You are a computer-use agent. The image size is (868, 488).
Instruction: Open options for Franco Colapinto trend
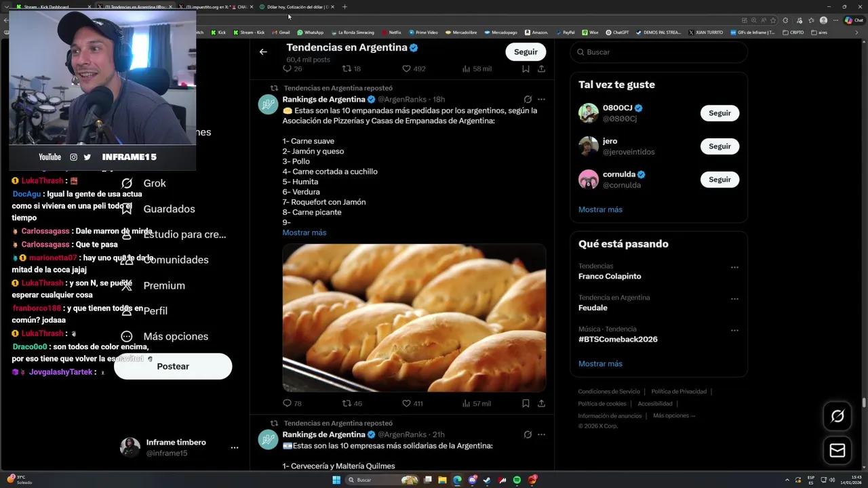pos(734,268)
